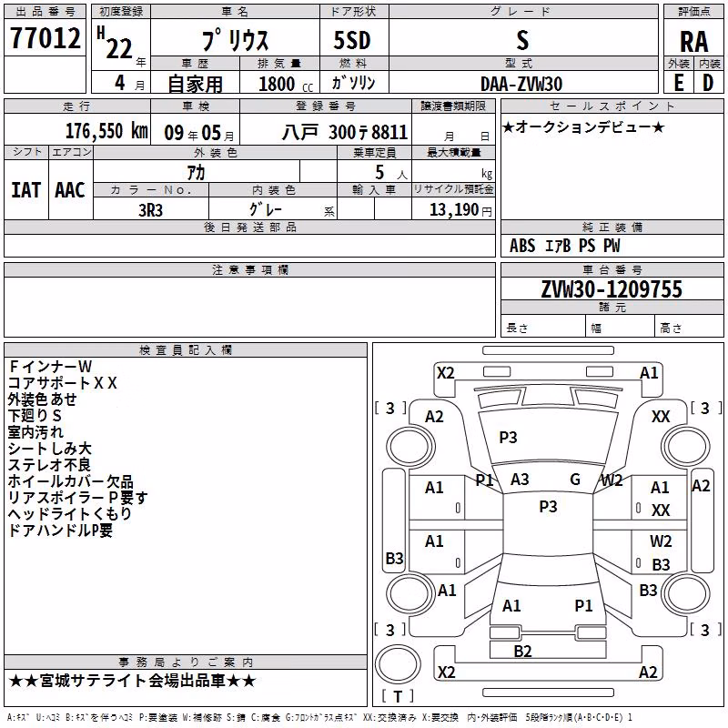Click the note シートしみ大
This screenshot has height=728, width=728.
point(50,448)
